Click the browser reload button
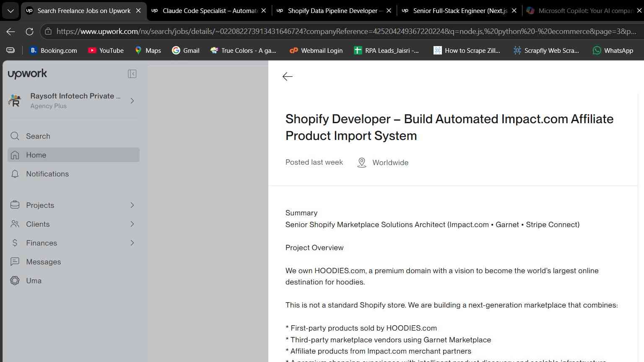The height and width of the screenshot is (362, 644). coord(29,31)
